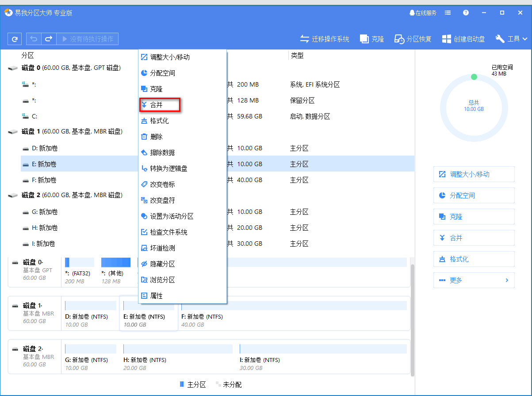Click the undo arrow icon
The image size is (532, 396).
[34, 39]
